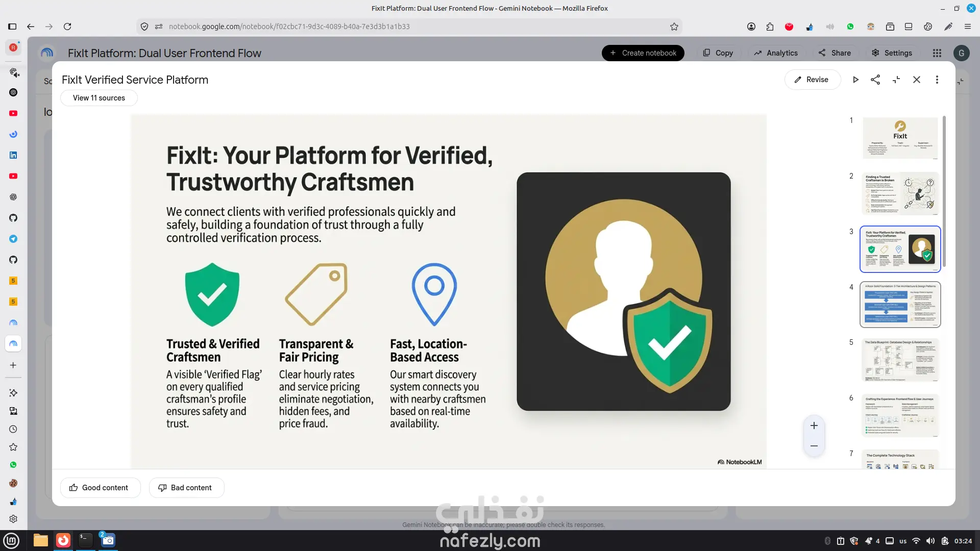Open the LinkedIn sidebar panel
Screen dimensions: 980x551
[x=13, y=155]
